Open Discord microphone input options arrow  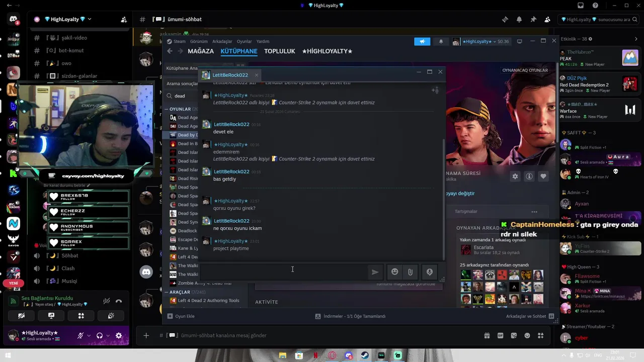pyautogui.click(x=89, y=335)
